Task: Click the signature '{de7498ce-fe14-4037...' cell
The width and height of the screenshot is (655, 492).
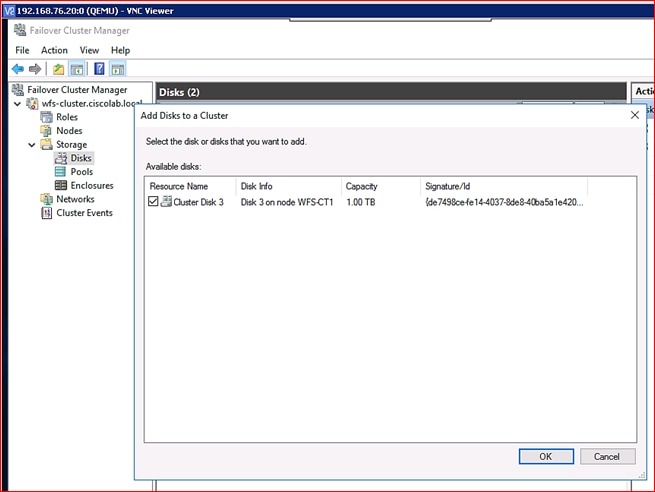Action: click(504, 202)
